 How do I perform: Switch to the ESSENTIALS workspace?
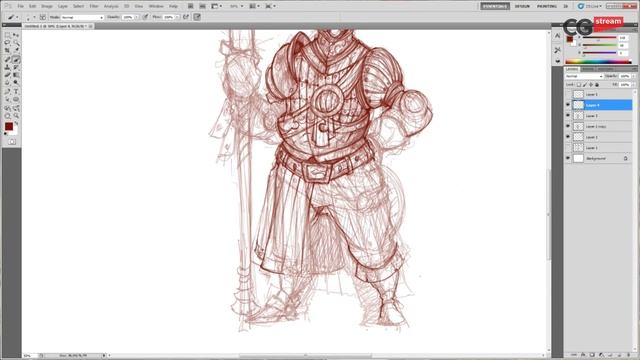(495, 6)
